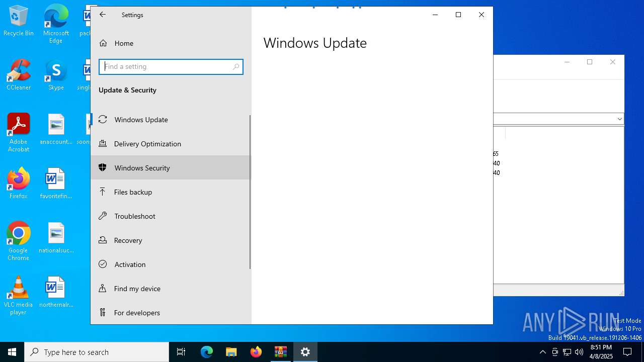This screenshot has width=644, height=362.
Task: Switch to WinRAR in the taskbar
Action: pos(281,352)
